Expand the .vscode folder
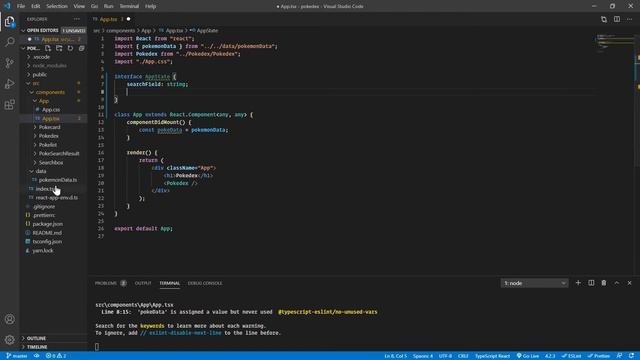The width and height of the screenshot is (640, 360). (54, 57)
